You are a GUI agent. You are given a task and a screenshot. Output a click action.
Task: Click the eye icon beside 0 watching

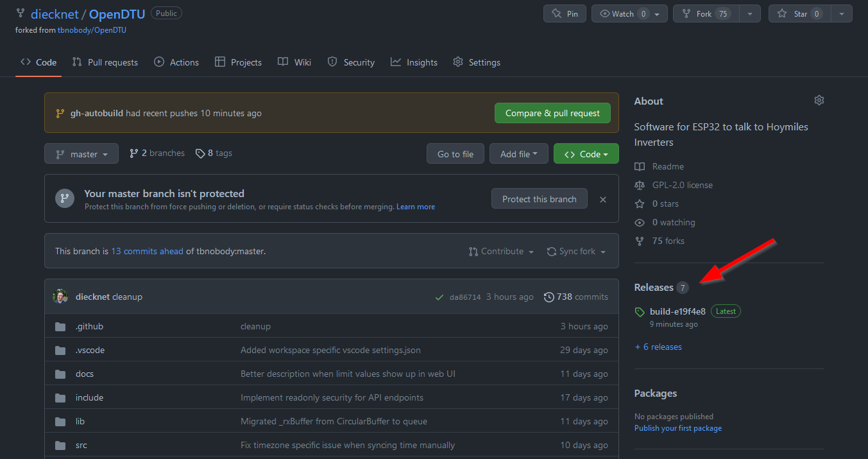click(639, 222)
